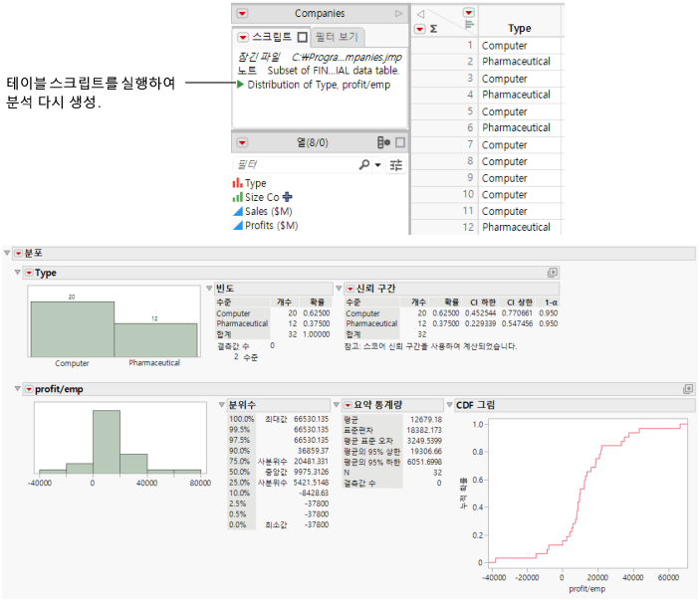The width and height of the screenshot is (700, 600).
Task: Open the 요약 통계량 red triangle menu
Action: pyautogui.click(x=348, y=405)
